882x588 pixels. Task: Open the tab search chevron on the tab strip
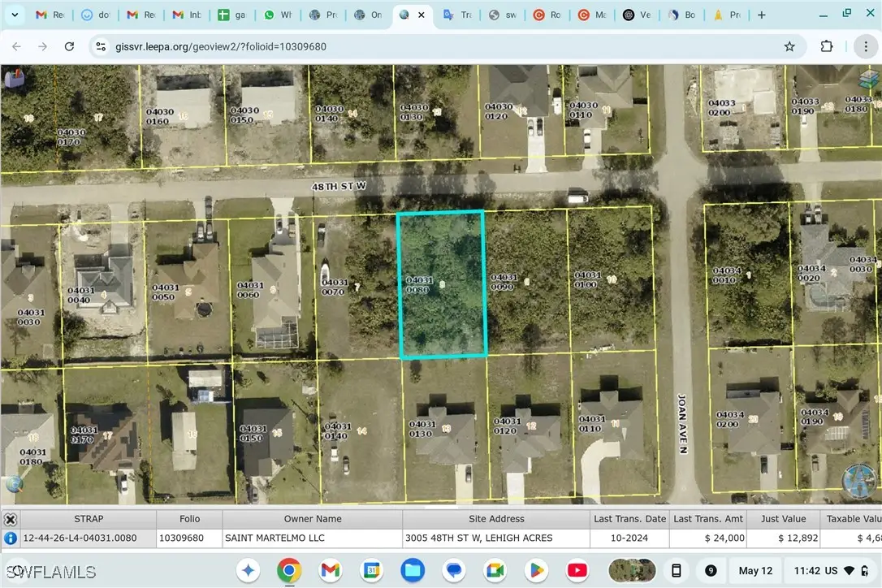pos(15,14)
